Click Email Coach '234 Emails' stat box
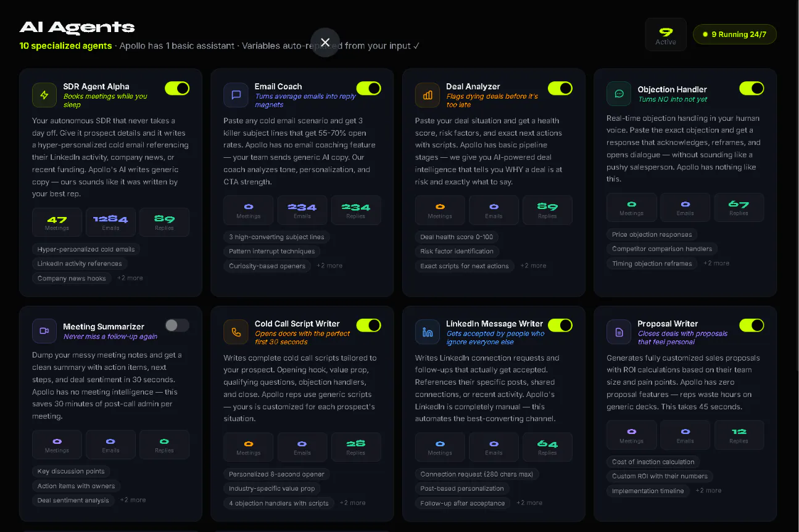Screen dimensions: 799x532 click(x=302, y=210)
